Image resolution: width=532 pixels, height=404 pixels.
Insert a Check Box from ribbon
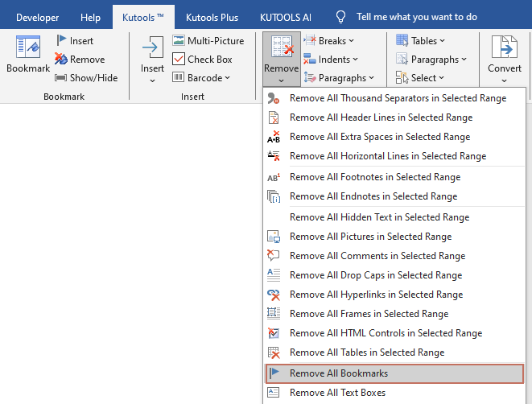[x=202, y=60]
